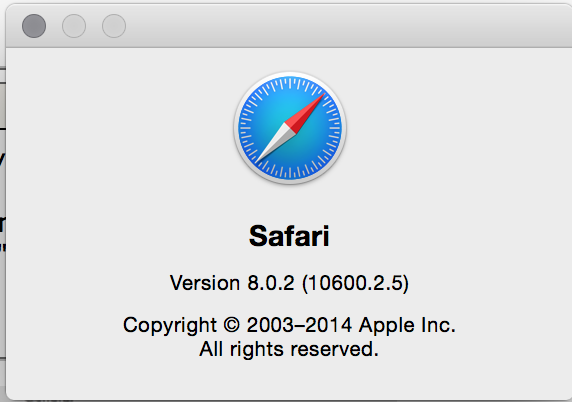The image size is (572, 402).
Task: Click "Copyright © 2003–2014 Apple Inc." line
Action: pos(289,325)
